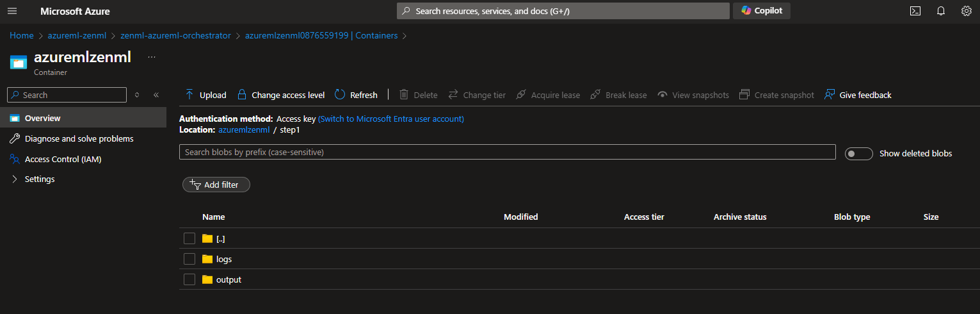Go to Home breadcrumb

22,36
